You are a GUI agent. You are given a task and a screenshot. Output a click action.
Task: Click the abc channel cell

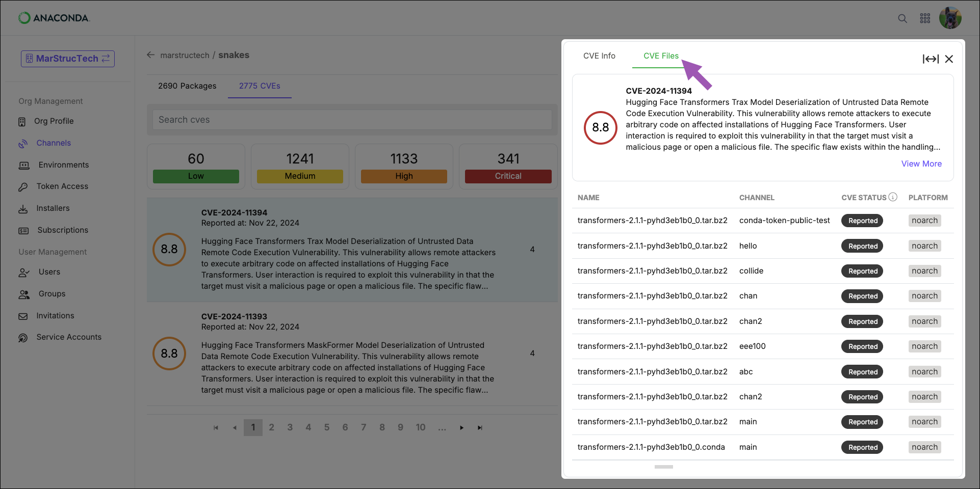pyautogui.click(x=746, y=372)
